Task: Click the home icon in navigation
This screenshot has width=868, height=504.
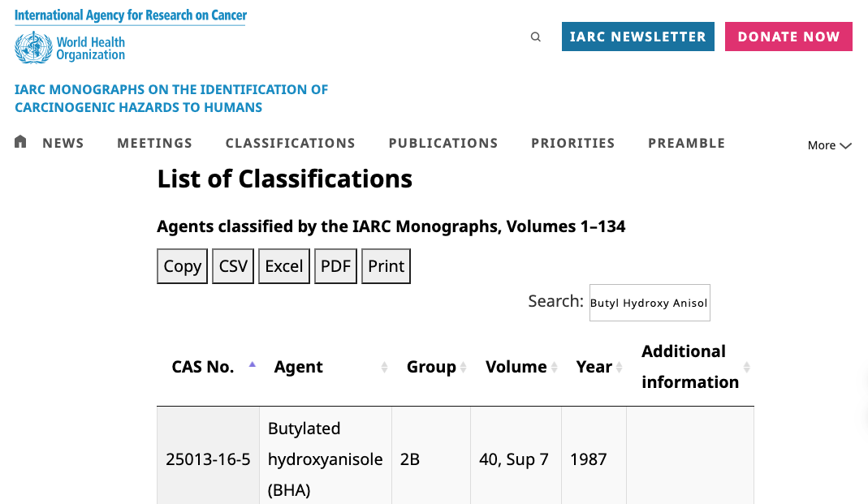Action: coord(21,142)
